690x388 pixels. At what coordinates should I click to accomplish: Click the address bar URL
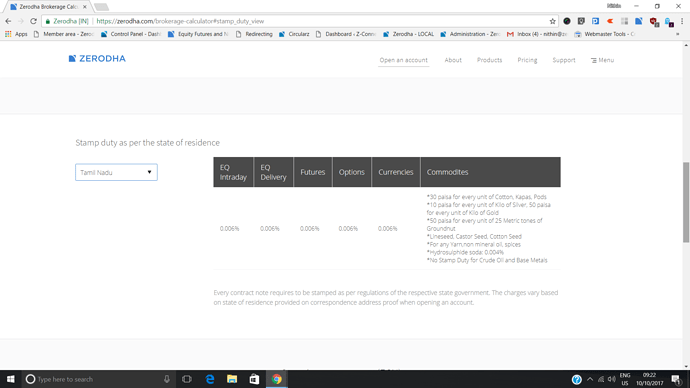coord(180,21)
